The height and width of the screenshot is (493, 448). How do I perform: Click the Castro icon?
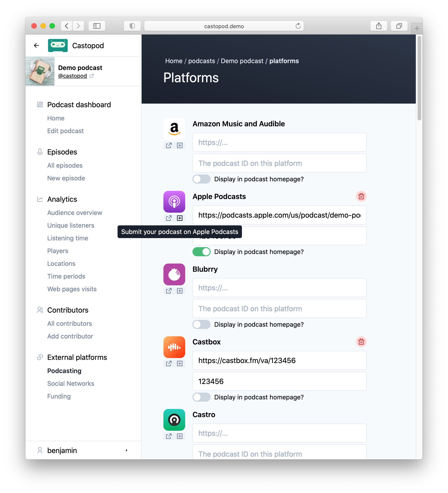tap(174, 421)
